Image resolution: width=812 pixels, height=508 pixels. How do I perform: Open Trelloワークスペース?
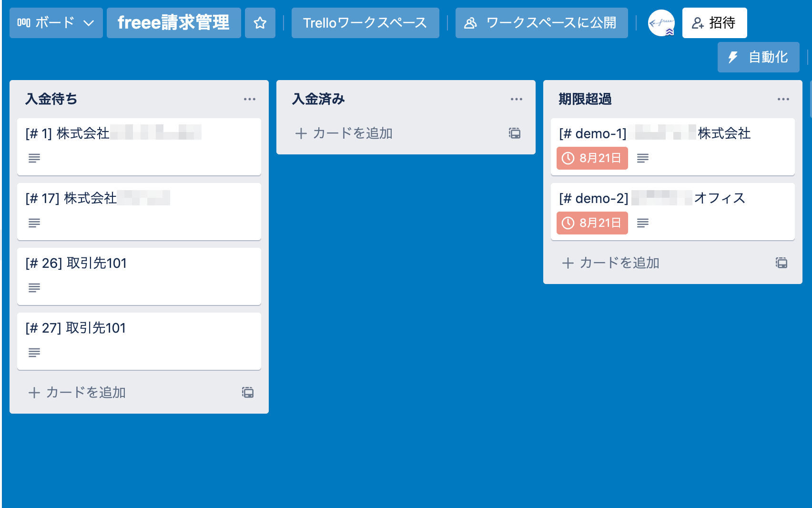pos(365,23)
